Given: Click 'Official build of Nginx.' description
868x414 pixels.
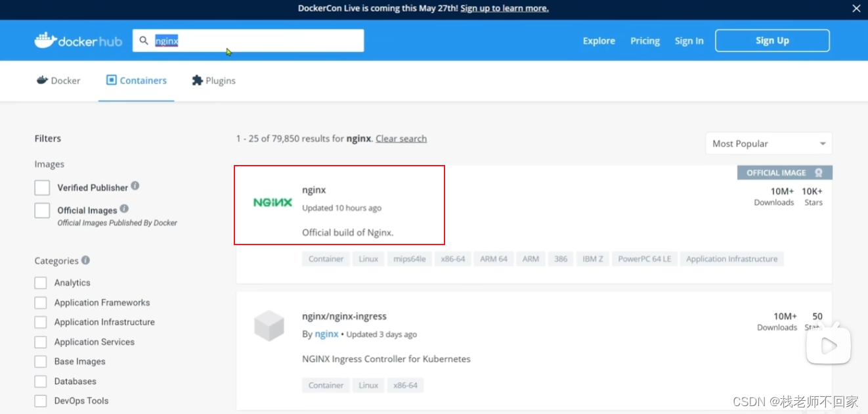Looking at the screenshot, I should coord(348,233).
